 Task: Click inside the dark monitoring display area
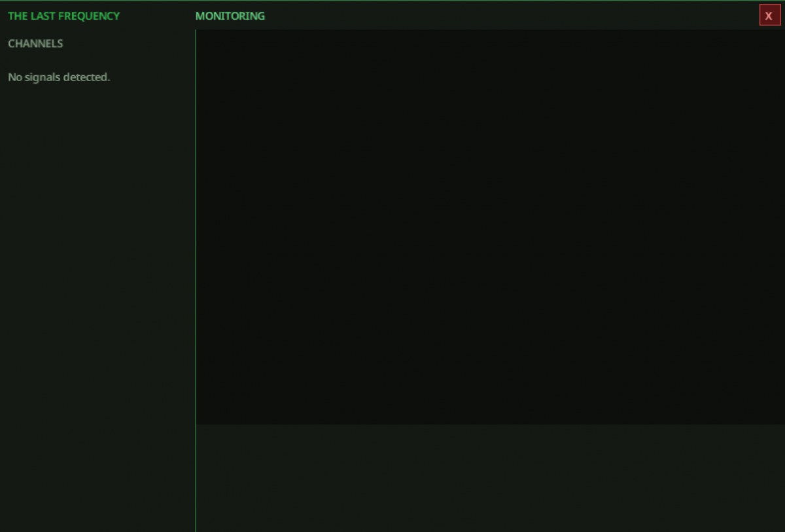[491, 227]
